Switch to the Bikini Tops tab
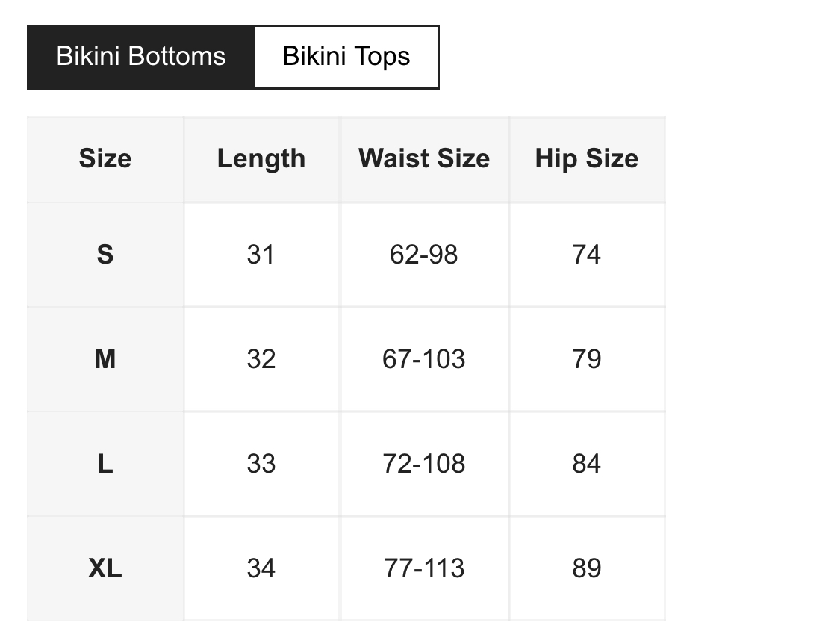Viewport: 840px width, 640px height. pos(346,57)
